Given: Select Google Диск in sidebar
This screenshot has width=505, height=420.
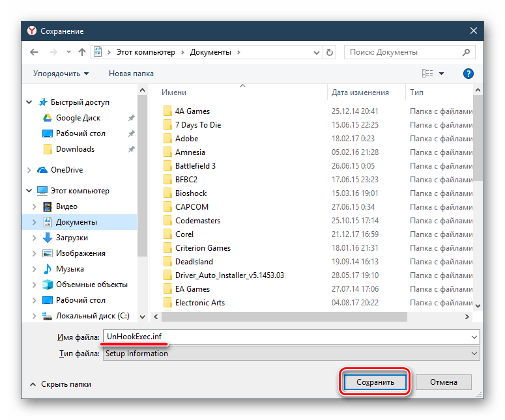Looking at the screenshot, I should [x=78, y=118].
